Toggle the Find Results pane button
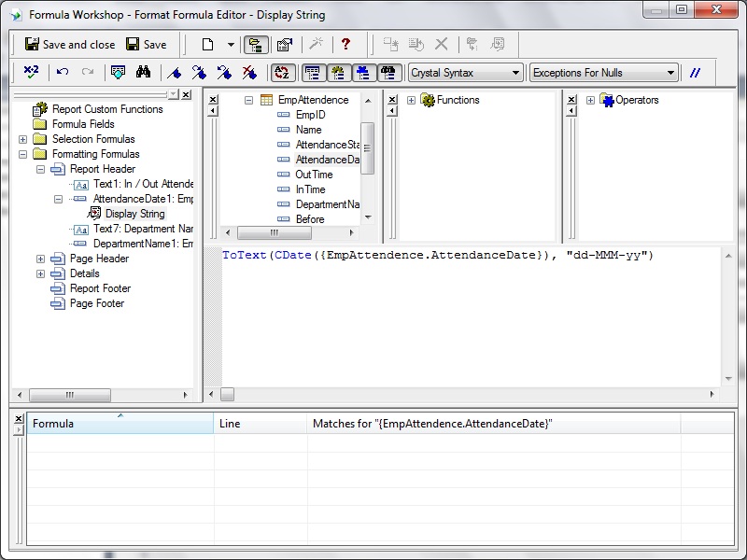Viewport: 747px width, 560px height. pos(389,73)
